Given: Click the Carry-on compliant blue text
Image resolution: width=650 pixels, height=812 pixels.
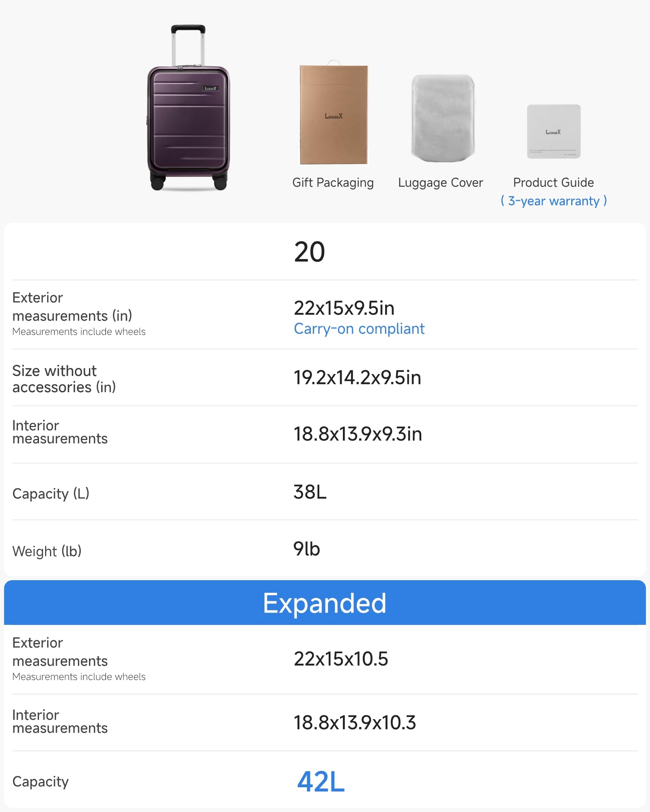Looking at the screenshot, I should [x=359, y=329].
